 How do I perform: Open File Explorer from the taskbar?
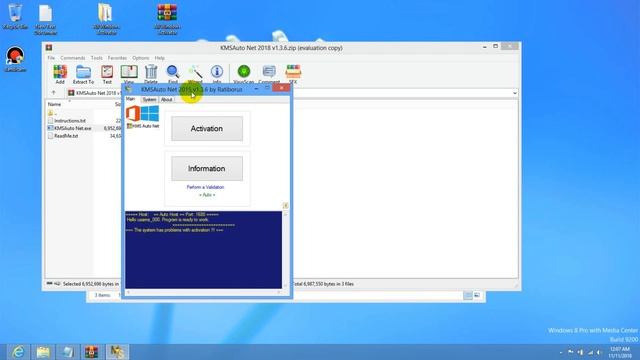pyautogui.click(x=43, y=351)
